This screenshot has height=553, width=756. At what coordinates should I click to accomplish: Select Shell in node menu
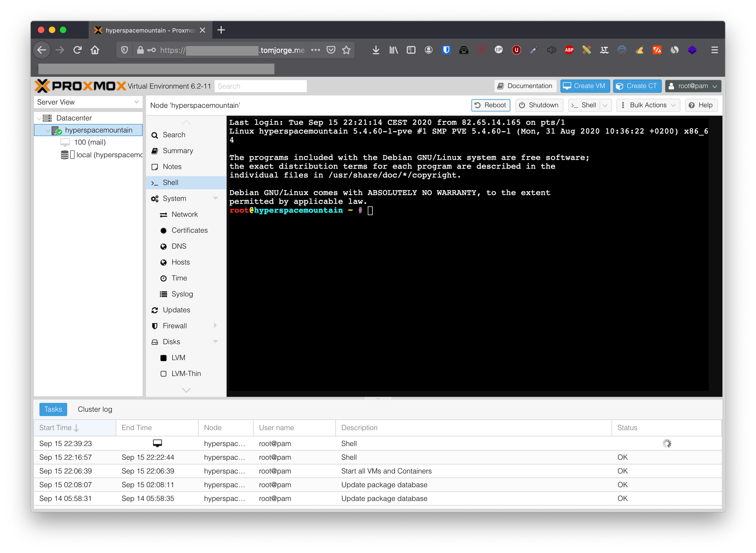186,183
